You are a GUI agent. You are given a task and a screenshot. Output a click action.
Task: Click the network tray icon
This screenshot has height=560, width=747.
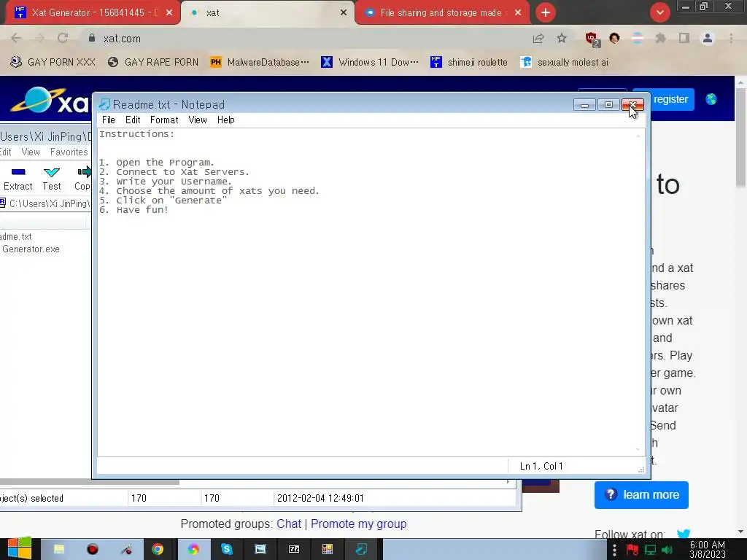650,550
